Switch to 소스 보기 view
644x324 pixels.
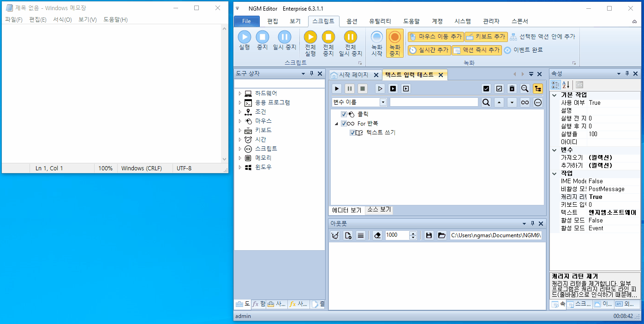click(379, 210)
